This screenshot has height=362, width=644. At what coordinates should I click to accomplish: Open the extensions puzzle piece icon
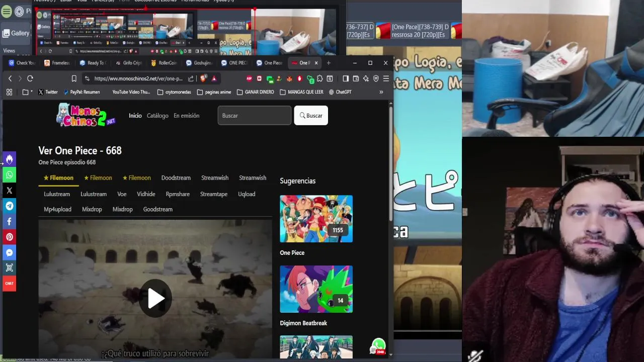pyautogui.click(x=319, y=78)
